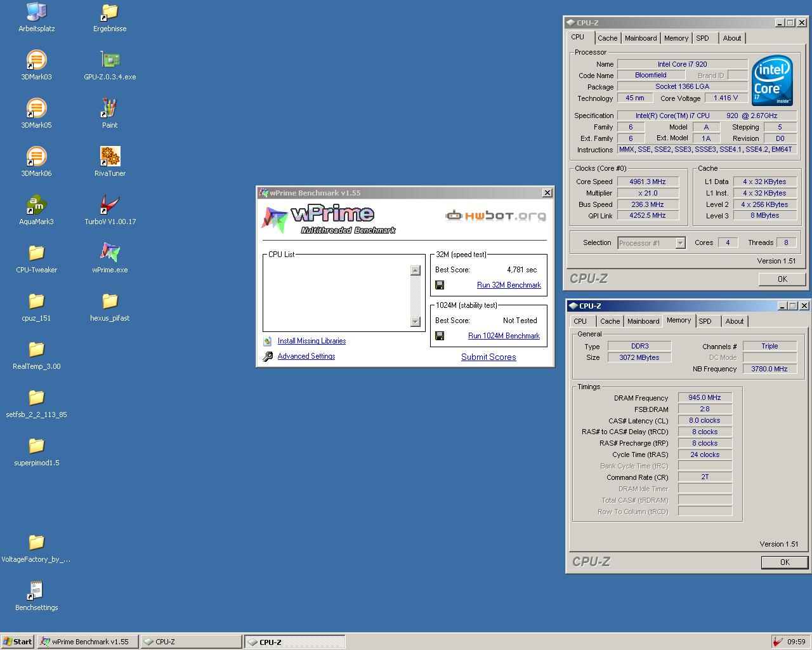
Task: Click the 4,781 sec best score text
Action: [521, 270]
